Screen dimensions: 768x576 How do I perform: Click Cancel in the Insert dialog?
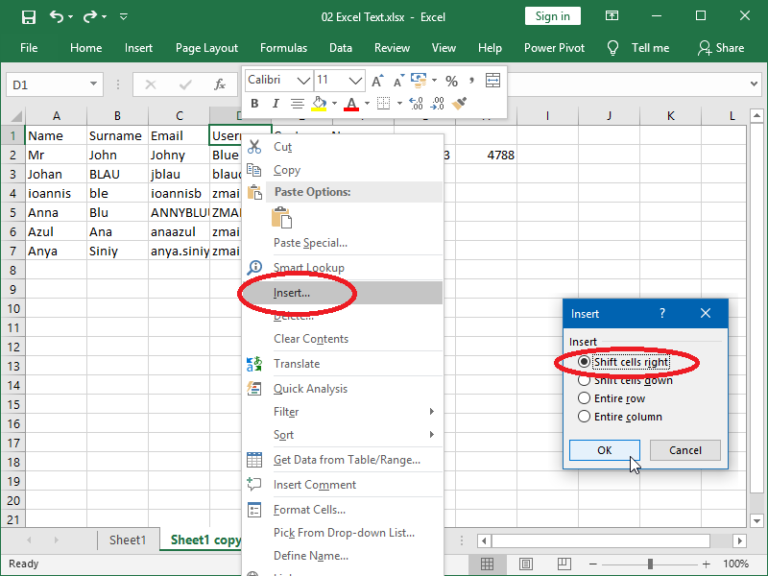(x=685, y=450)
